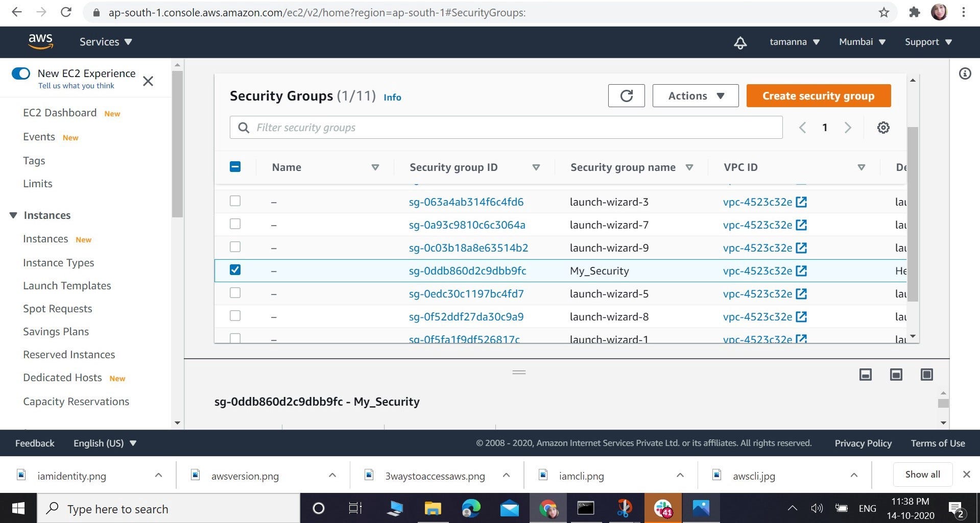This screenshot has height=523, width=980.
Task: Open Command Prompt from taskbar
Action: [586, 508]
